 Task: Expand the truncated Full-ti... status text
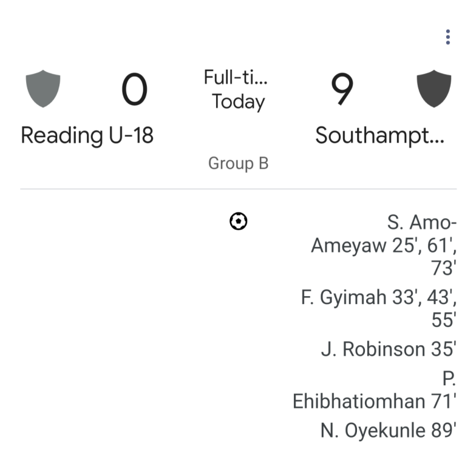[x=236, y=78]
